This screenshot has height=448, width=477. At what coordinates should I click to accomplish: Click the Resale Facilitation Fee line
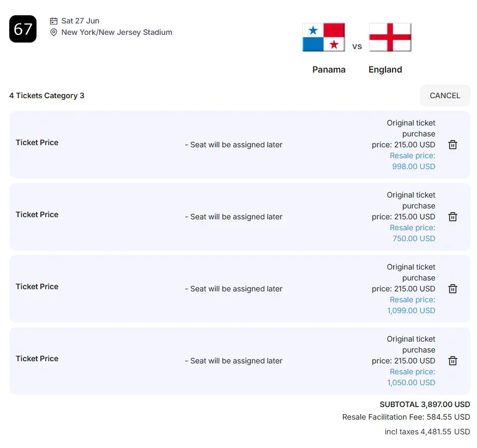click(406, 417)
